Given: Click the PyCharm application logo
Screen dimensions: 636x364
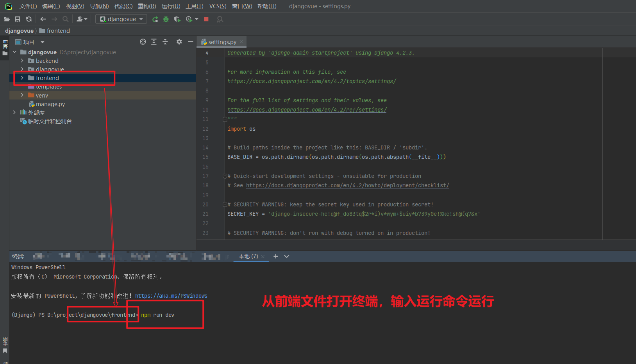Looking at the screenshot, I should 8,6.
